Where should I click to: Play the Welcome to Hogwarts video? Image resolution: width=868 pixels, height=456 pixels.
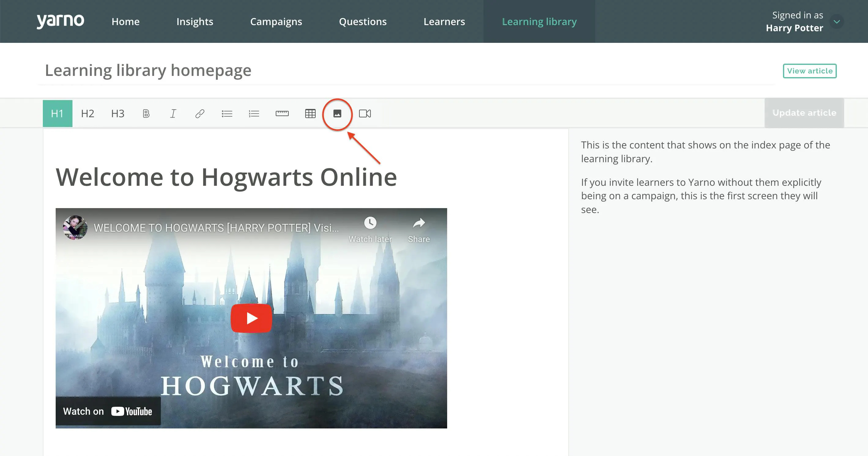coord(251,318)
